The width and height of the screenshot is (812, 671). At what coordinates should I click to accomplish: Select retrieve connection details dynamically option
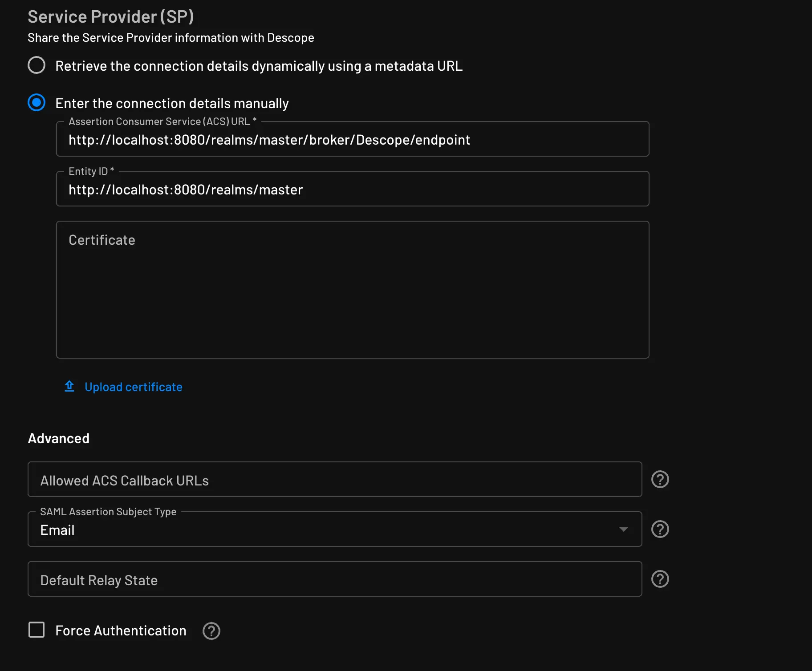pos(37,65)
